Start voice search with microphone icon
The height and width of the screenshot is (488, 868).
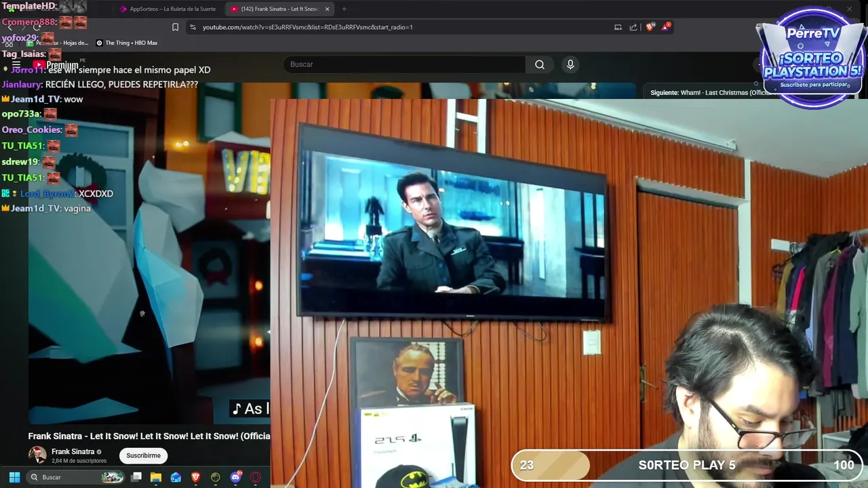[570, 64]
